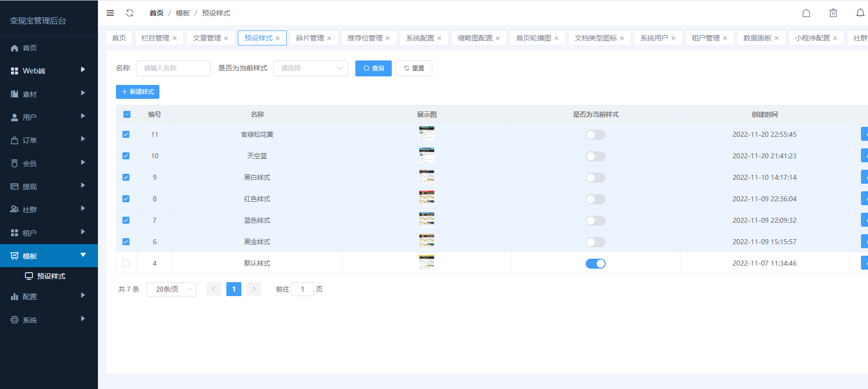Viewport: 868px width, 389px height.
Task: Close the 系统配置 tab with X icon
Action: pos(439,38)
